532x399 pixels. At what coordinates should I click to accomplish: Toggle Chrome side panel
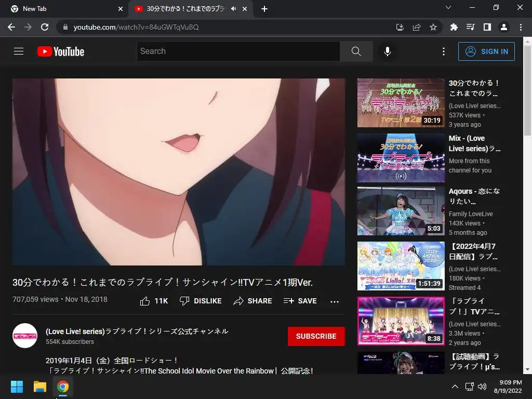point(487,27)
